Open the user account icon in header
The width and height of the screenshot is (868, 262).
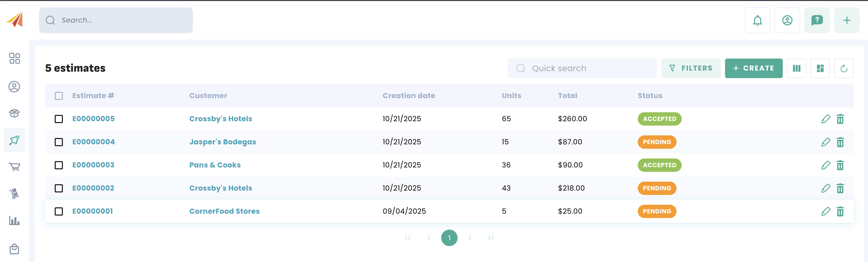(x=787, y=21)
